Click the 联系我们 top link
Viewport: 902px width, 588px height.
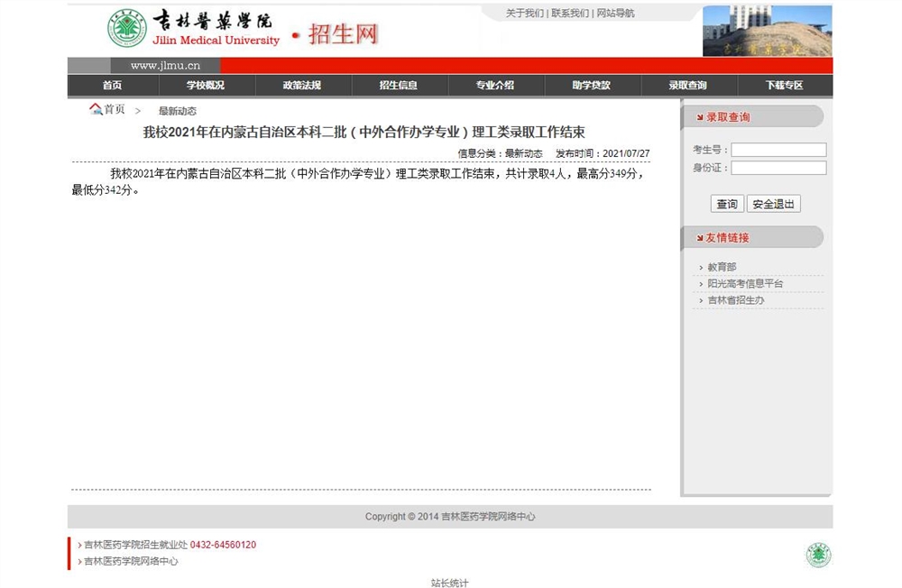pos(570,14)
